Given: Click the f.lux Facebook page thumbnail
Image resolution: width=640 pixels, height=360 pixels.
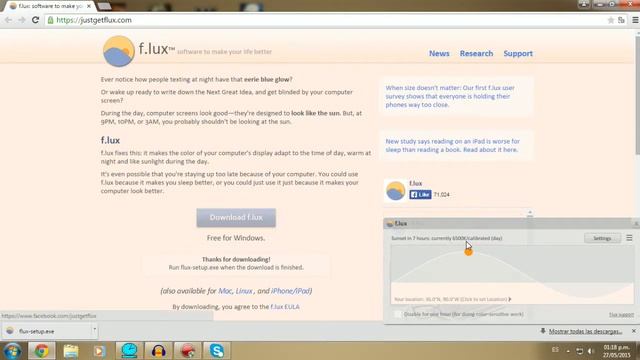Looking at the screenshot, I should click(396, 191).
